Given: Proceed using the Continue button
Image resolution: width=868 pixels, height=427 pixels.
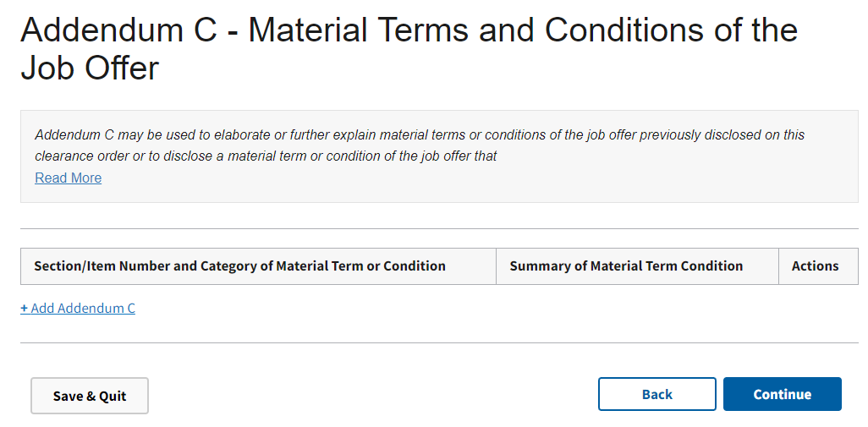Looking at the screenshot, I should (782, 394).
